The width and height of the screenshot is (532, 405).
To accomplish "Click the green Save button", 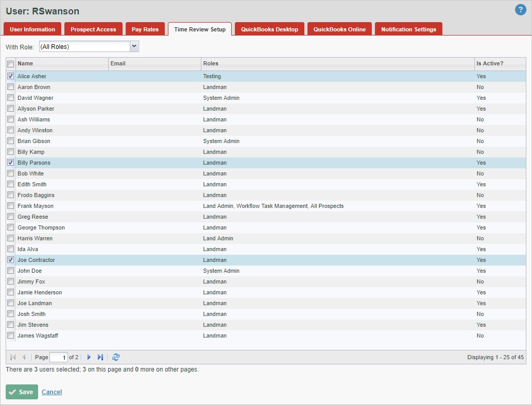I will (22, 392).
